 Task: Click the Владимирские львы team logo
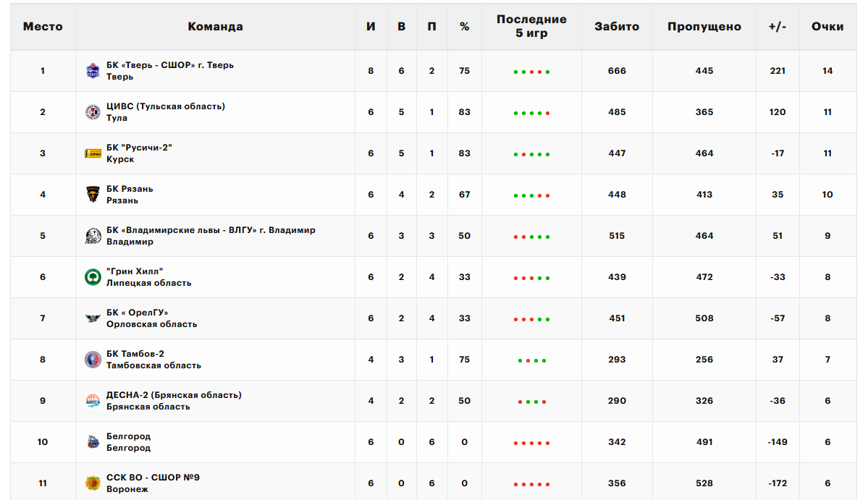(93, 236)
